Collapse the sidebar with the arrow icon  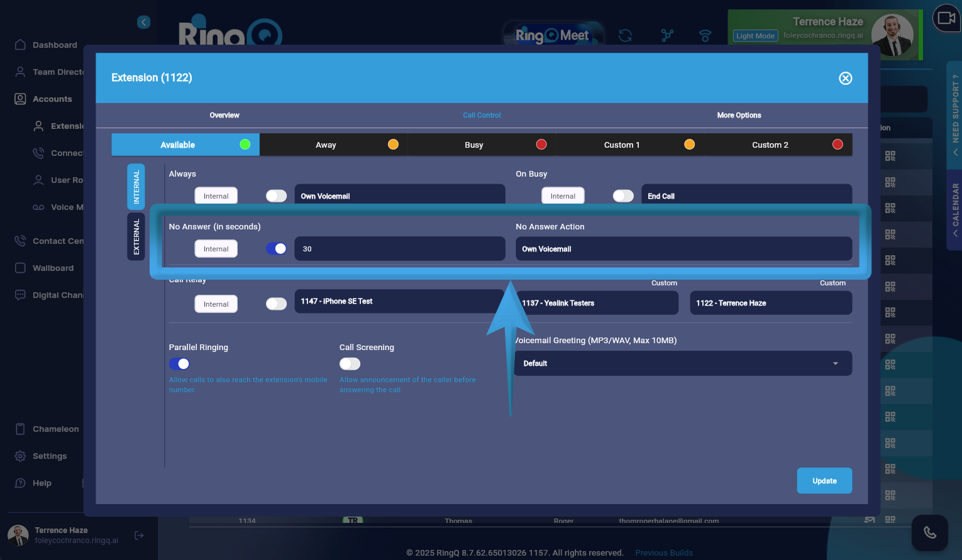pos(144,22)
